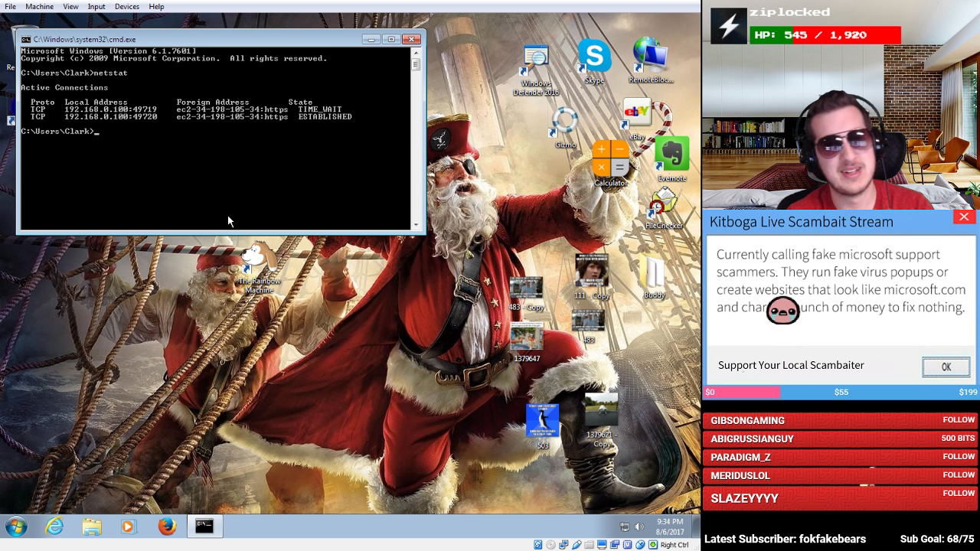Click VirtualBox USB devices status icon

click(577, 545)
